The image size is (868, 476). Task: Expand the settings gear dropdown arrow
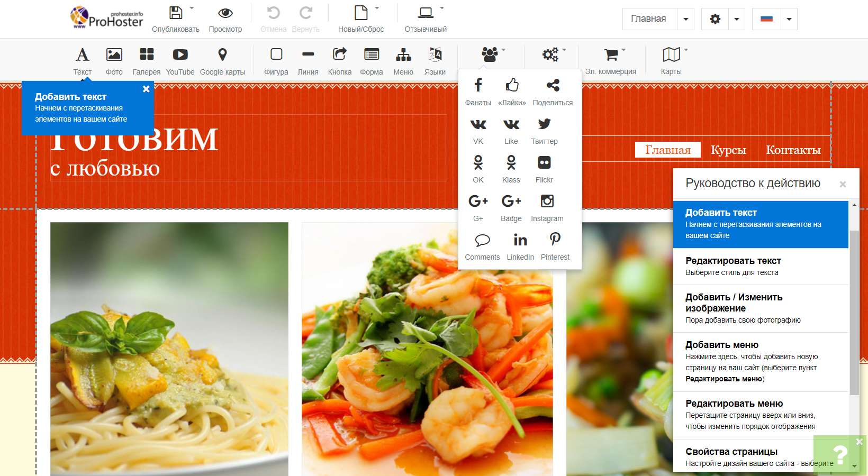tap(736, 20)
